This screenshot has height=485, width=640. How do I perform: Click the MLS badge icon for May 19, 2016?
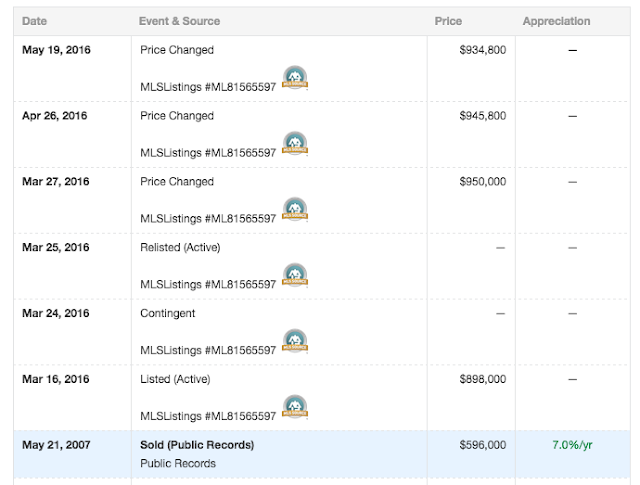(295, 78)
